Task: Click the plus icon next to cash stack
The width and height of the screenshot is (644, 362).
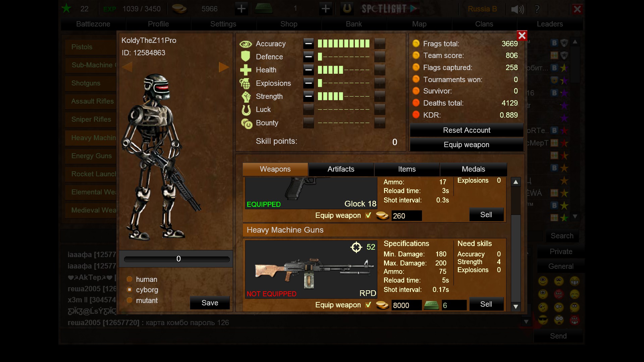Action: coord(325,9)
